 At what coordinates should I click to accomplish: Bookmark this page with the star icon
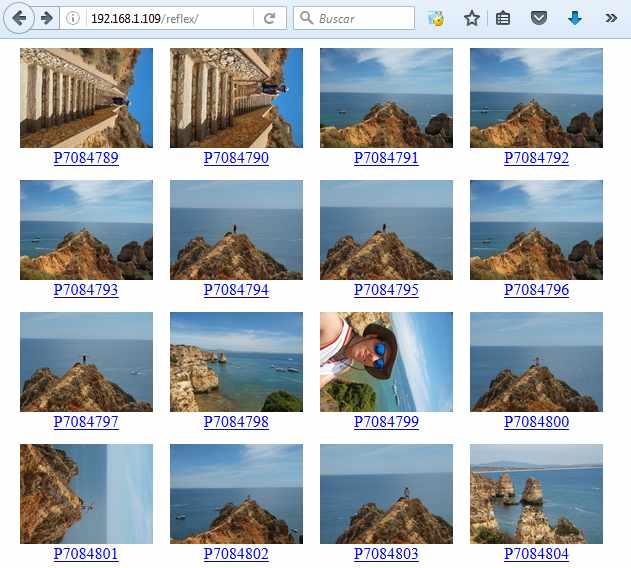[x=472, y=18]
